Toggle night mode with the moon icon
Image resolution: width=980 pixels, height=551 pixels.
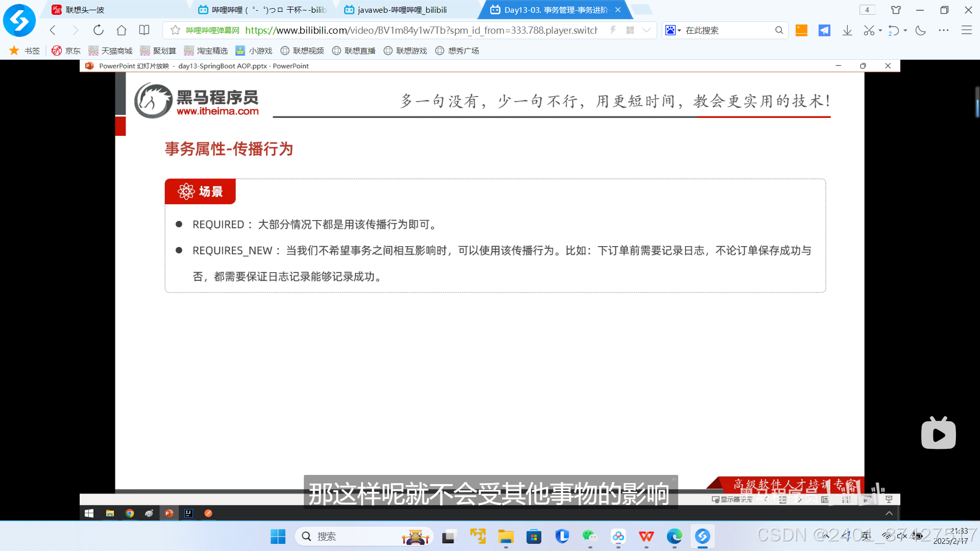coord(921,30)
